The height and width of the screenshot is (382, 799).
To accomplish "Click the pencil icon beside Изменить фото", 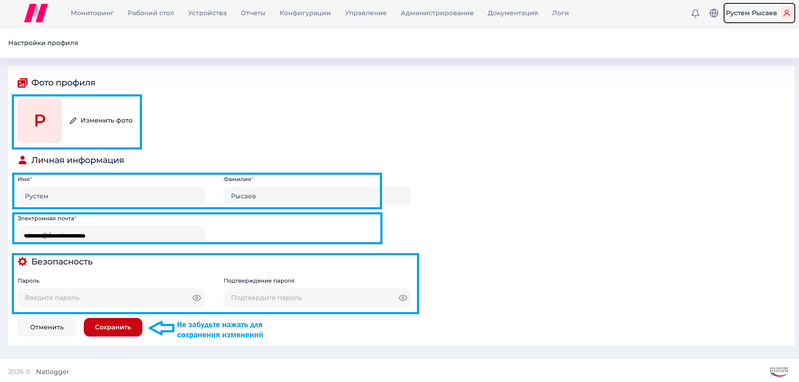I will click(x=73, y=121).
